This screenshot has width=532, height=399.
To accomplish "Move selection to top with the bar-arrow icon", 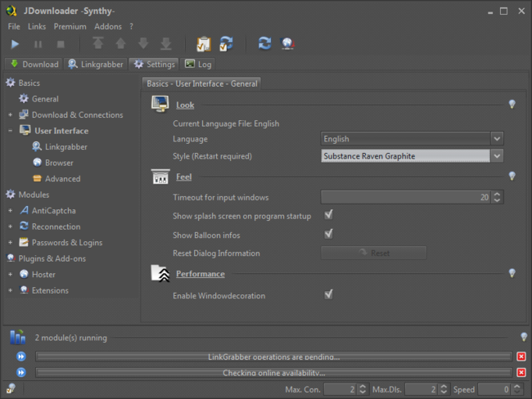I will [x=98, y=43].
